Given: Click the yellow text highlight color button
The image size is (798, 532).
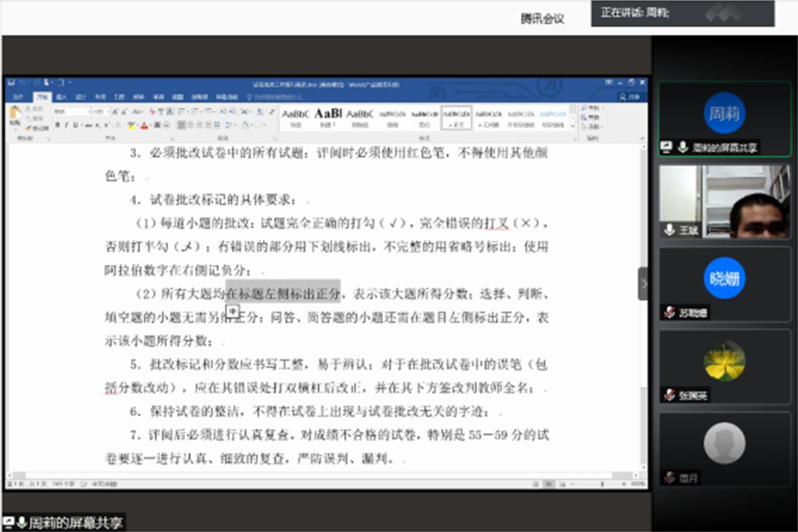Looking at the screenshot, I should pos(131,125).
